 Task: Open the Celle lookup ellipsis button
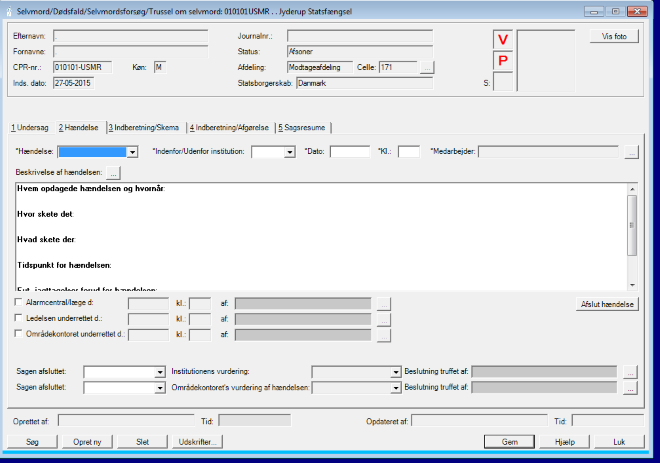428,68
